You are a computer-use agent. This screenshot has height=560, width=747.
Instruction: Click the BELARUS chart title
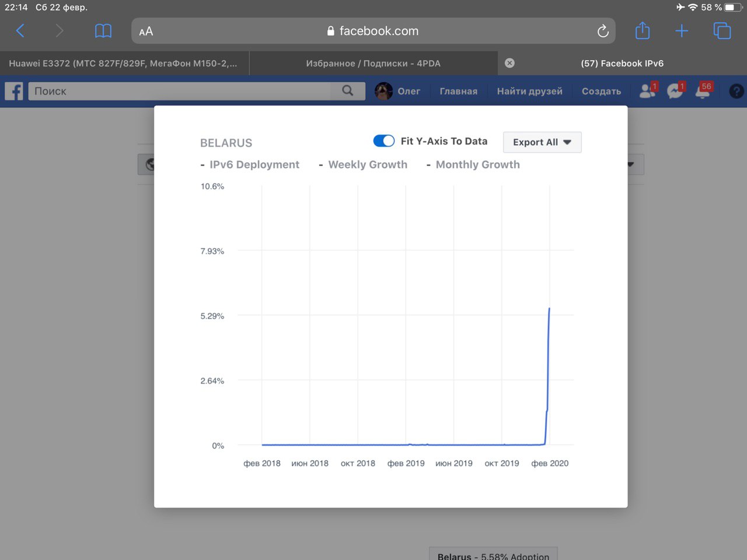226,143
